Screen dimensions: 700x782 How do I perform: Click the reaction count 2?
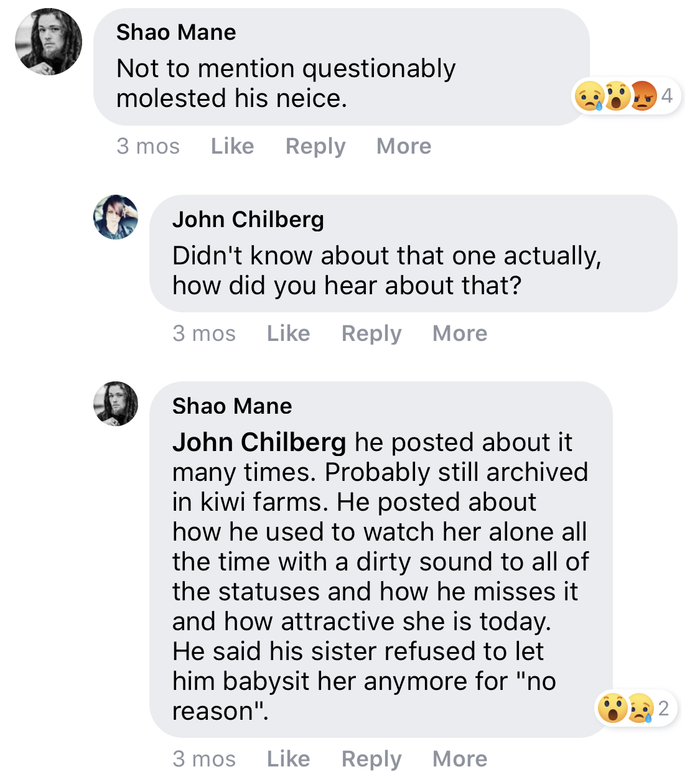click(663, 708)
